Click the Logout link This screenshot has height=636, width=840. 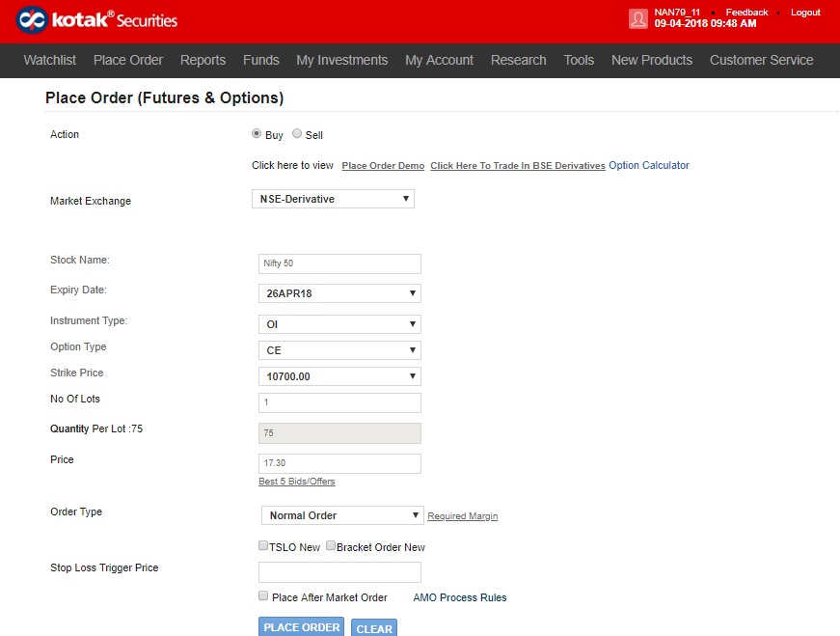click(x=805, y=13)
